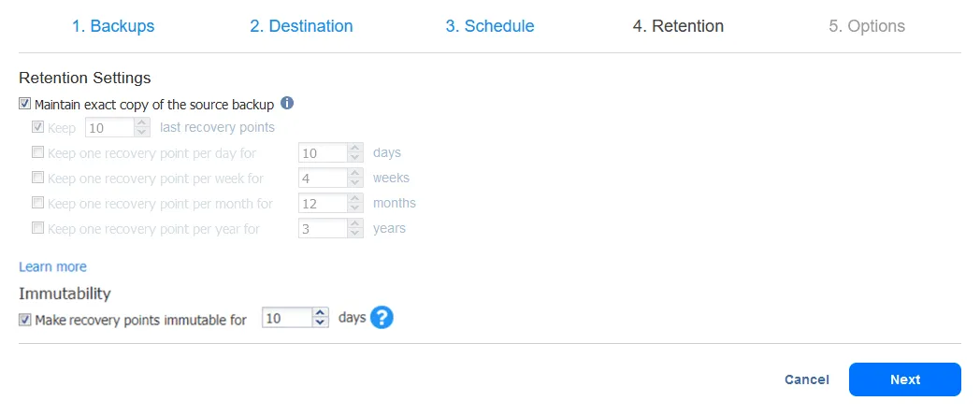
Task: Go to the 1. Backups step
Action: point(113,26)
